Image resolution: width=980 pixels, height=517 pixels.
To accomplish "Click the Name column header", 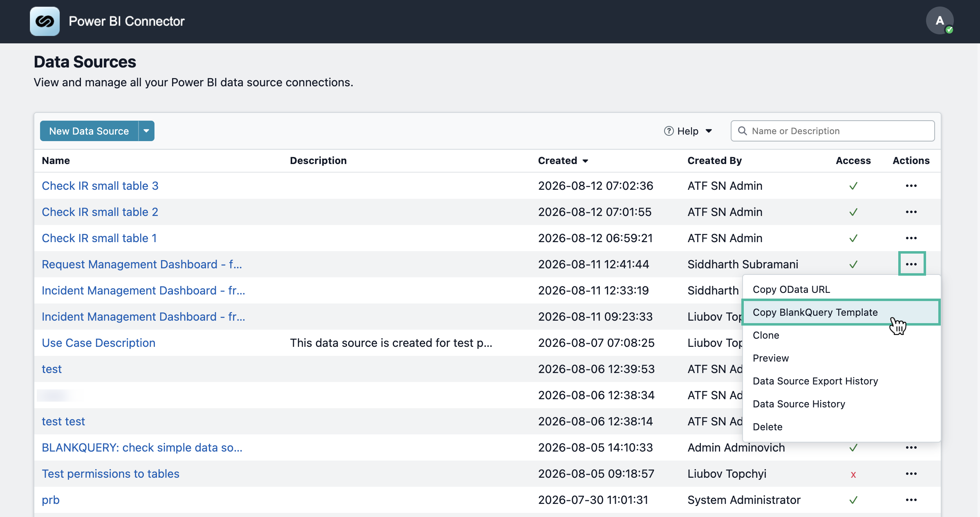I will pyautogui.click(x=56, y=161).
